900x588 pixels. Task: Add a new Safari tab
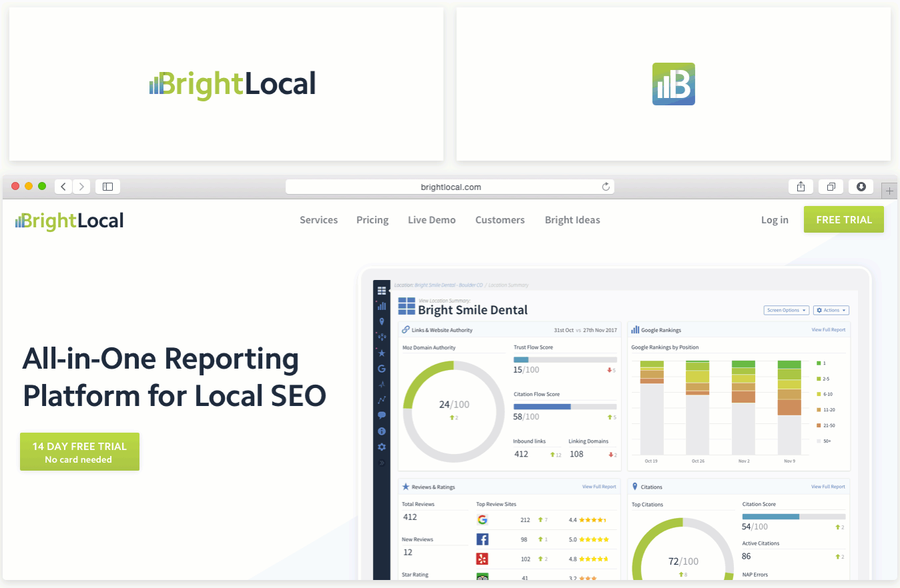(x=889, y=191)
